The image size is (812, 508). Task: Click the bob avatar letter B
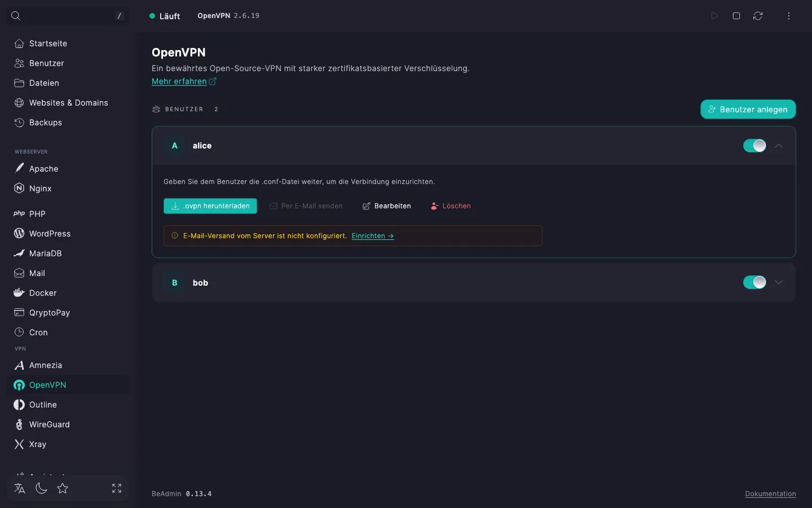[x=175, y=283]
